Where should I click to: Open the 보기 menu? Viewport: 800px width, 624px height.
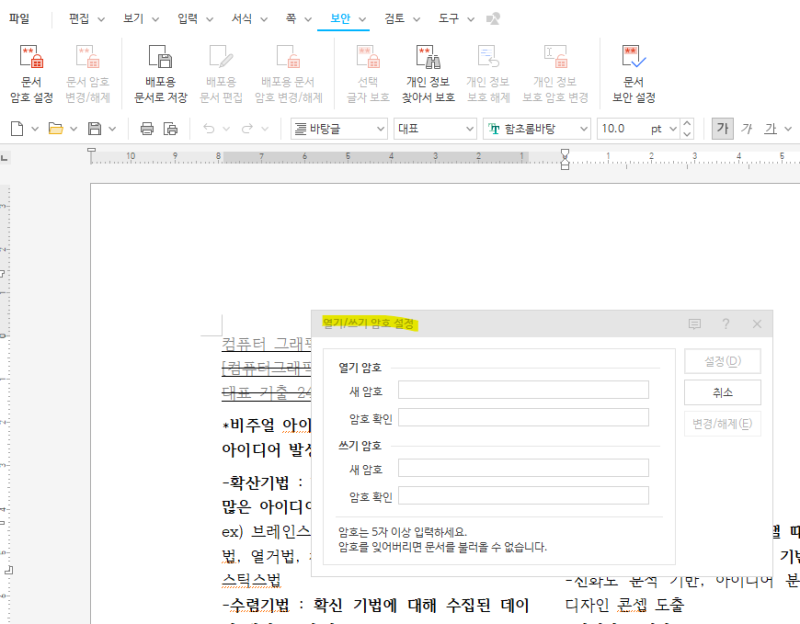point(141,19)
